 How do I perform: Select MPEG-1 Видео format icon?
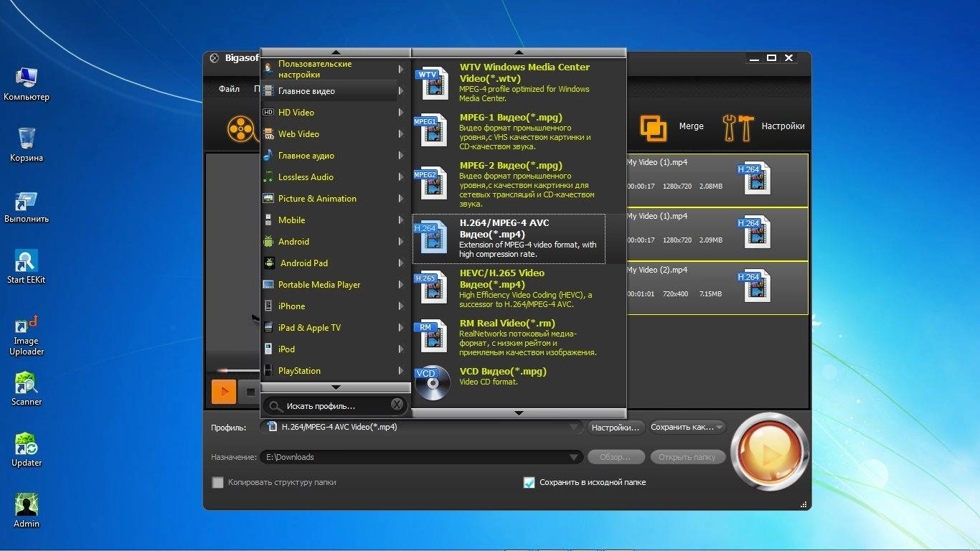pyautogui.click(x=432, y=131)
